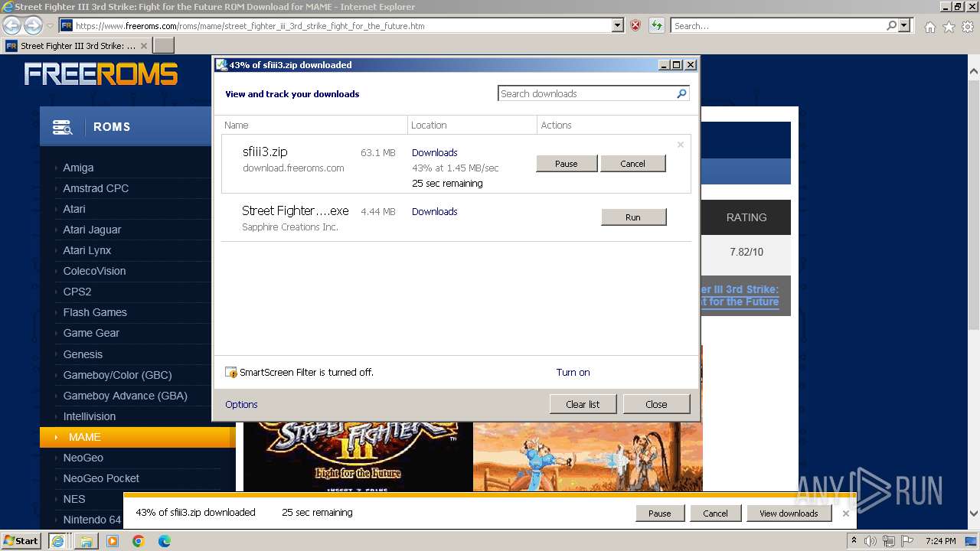
Task: Open Downloads location link for Street Fighter exe
Action: pyautogui.click(x=434, y=211)
